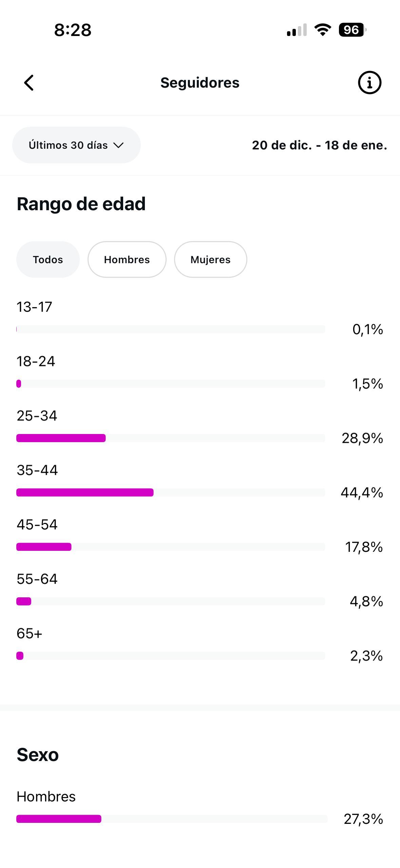The width and height of the screenshot is (400, 868).
Task: Tap the Sexo section heading
Action: [x=38, y=755]
